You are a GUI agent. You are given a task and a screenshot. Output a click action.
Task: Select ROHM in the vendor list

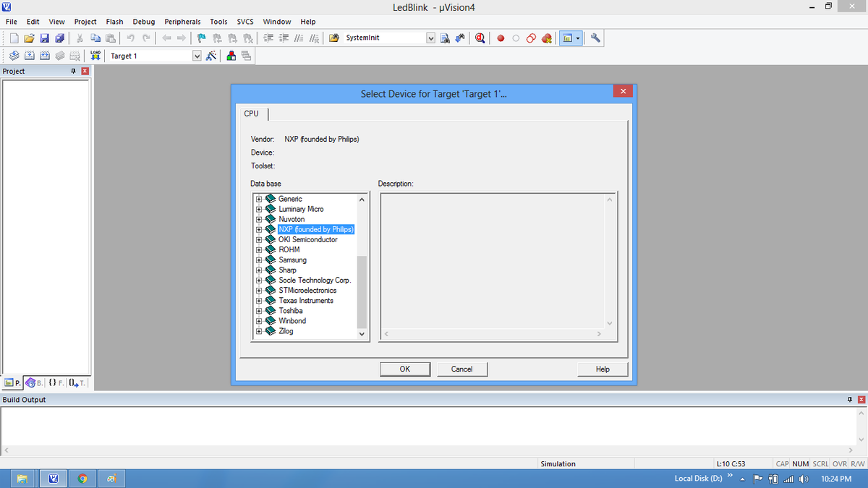tap(289, 249)
